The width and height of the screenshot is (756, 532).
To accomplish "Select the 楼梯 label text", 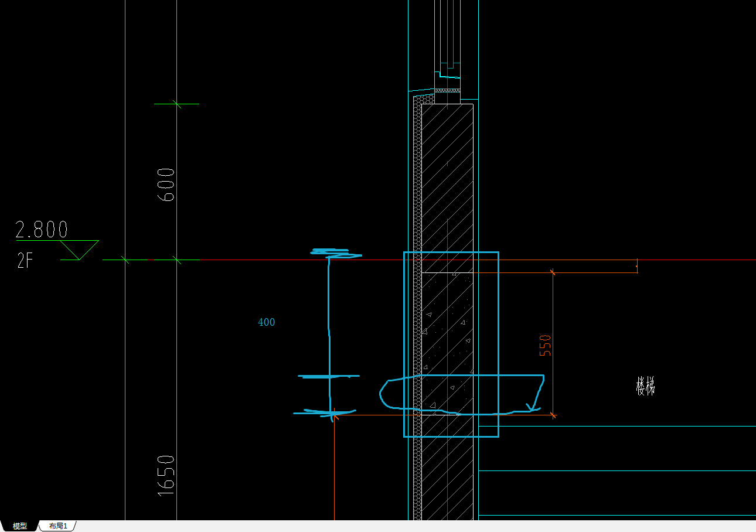I will 645,386.
